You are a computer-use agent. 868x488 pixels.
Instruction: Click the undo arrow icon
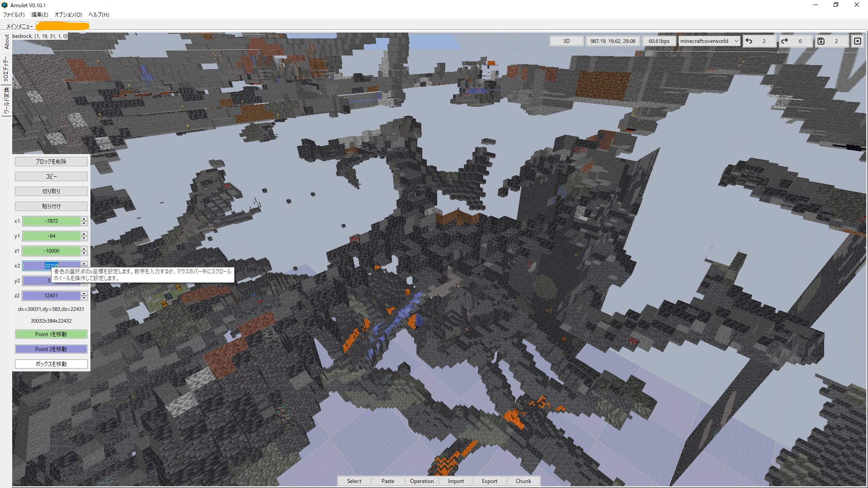(749, 41)
